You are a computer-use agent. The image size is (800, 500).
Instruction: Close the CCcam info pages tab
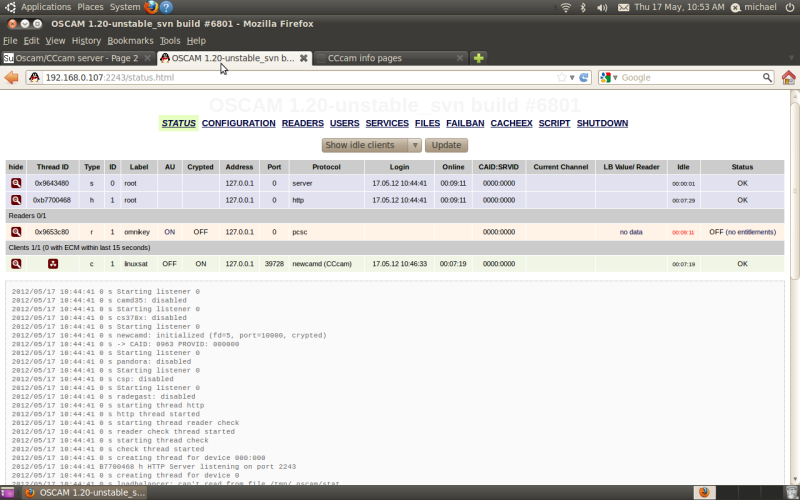459,58
